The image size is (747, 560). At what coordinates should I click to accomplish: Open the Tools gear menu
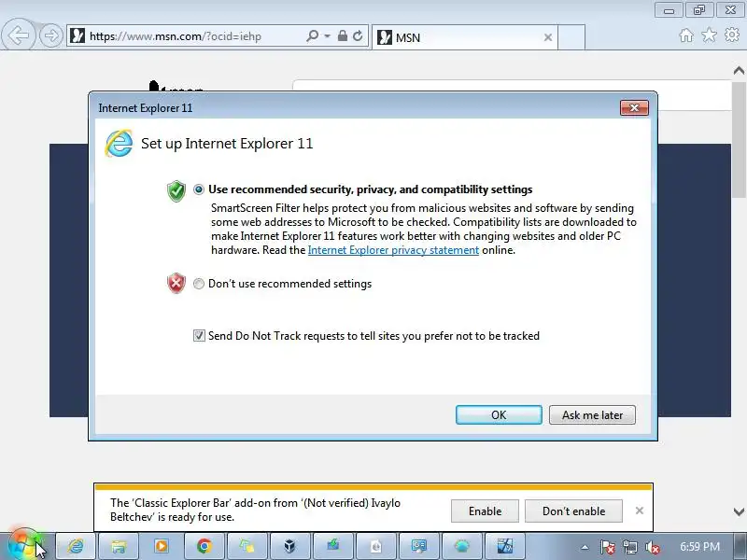click(x=732, y=35)
